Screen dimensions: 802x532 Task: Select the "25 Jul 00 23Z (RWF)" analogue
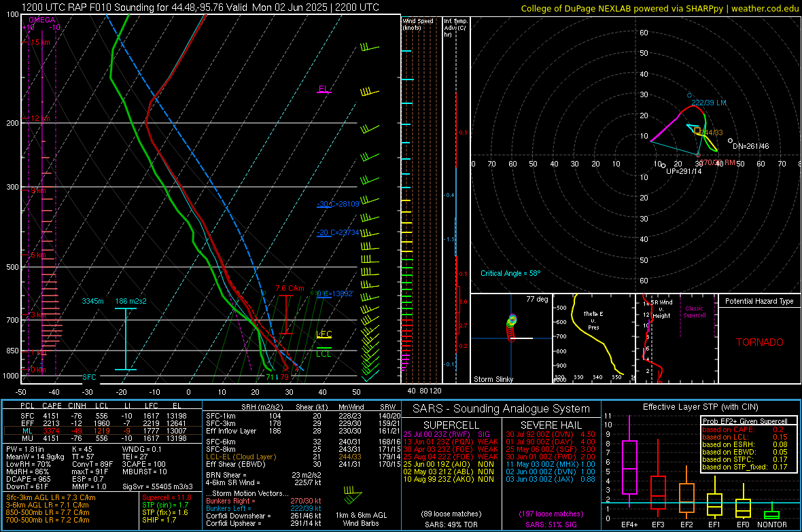[447, 434]
